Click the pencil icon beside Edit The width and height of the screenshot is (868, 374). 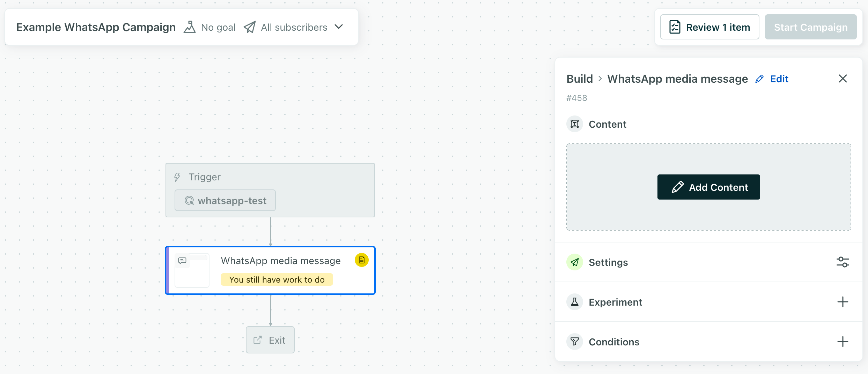[759, 79]
